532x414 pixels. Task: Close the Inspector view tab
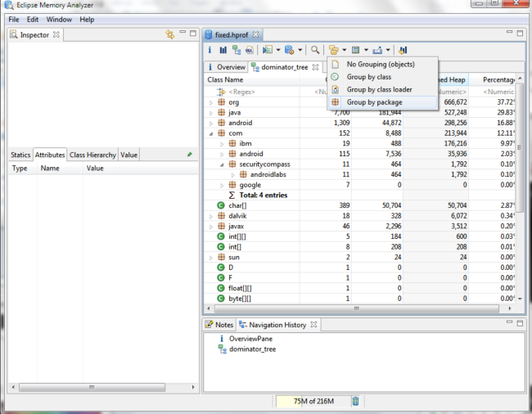pos(56,34)
